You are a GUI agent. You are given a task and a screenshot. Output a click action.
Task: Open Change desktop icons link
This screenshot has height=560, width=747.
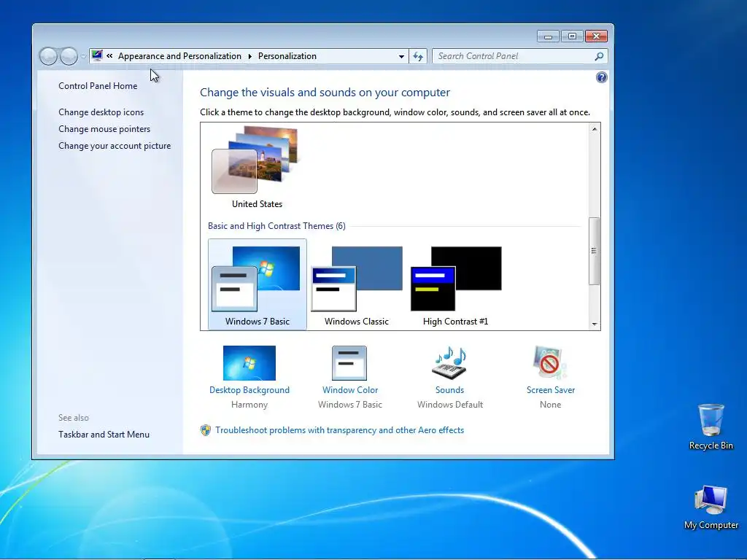(101, 112)
